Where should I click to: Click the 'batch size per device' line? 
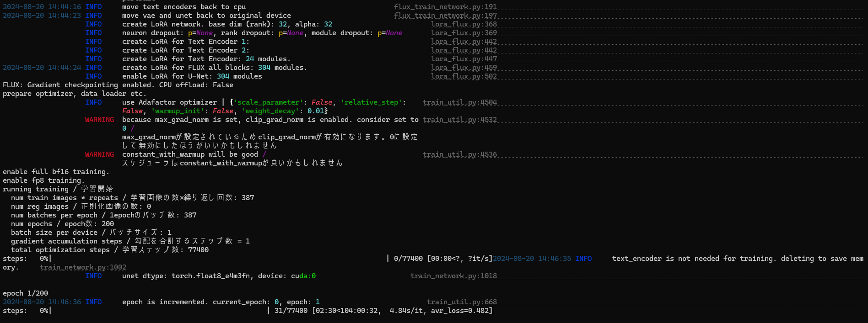point(92,233)
